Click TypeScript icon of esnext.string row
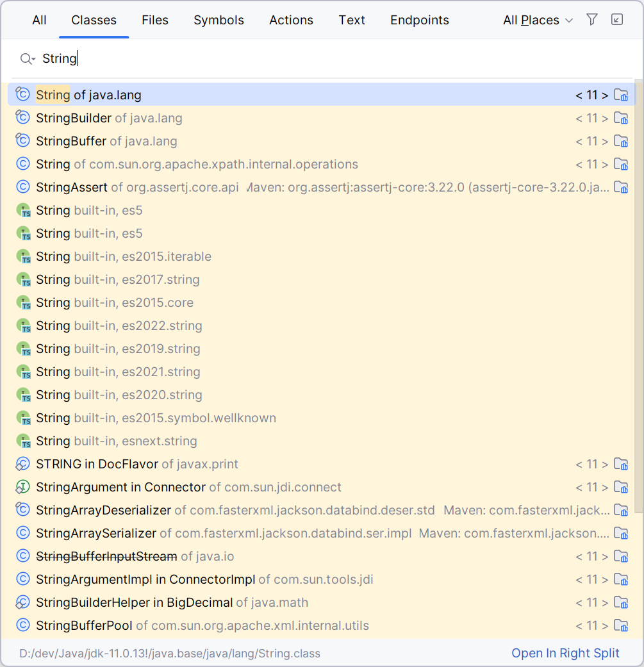644x667 pixels. pos(23,441)
